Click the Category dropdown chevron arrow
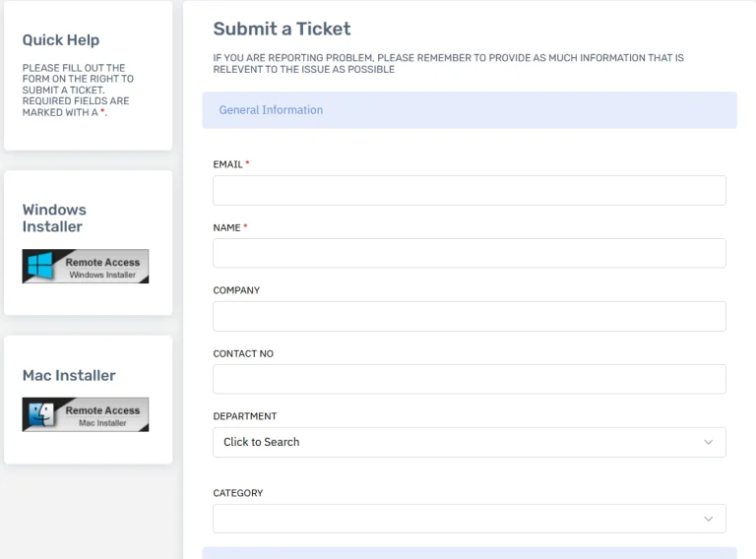The height and width of the screenshot is (559, 756). pyautogui.click(x=708, y=519)
